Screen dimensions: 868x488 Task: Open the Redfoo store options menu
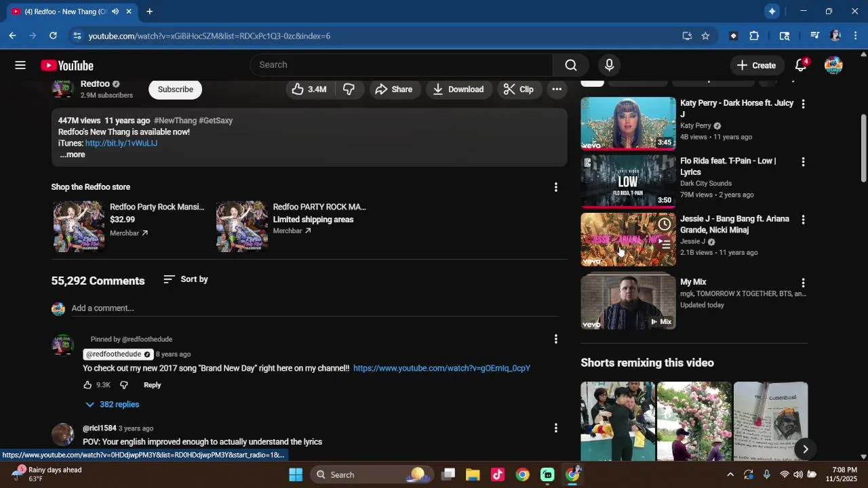click(x=556, y=187)
